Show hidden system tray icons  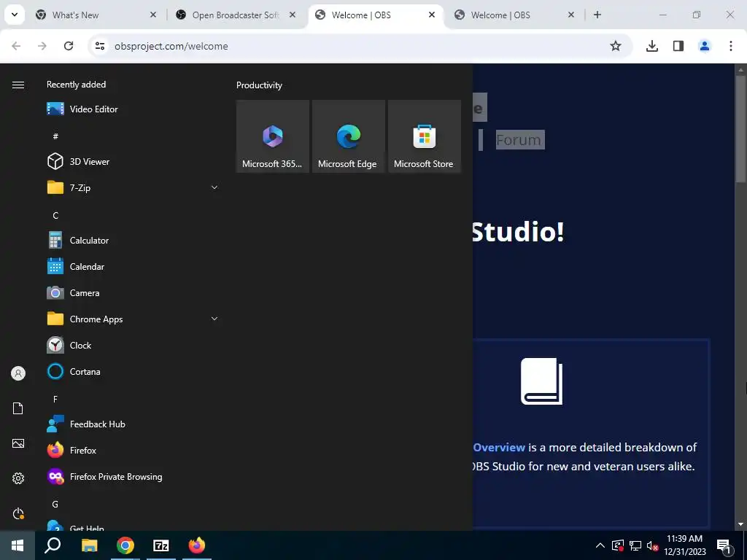600,545
